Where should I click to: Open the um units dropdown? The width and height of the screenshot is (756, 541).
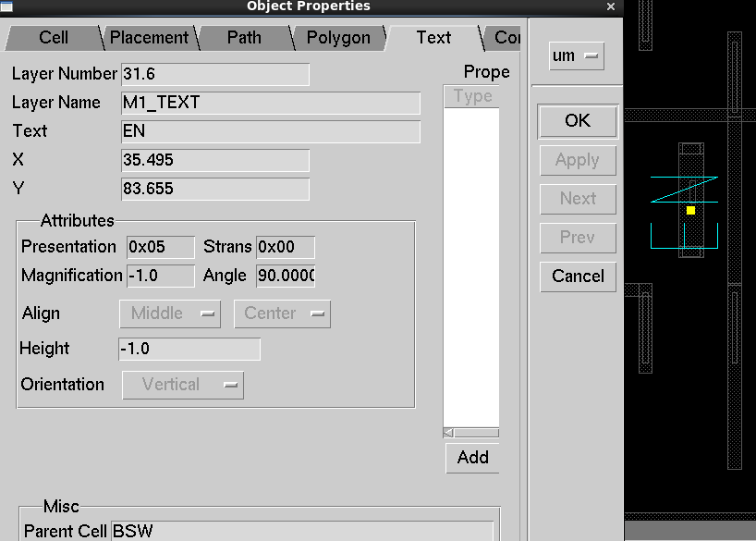(x=576, y=55)
